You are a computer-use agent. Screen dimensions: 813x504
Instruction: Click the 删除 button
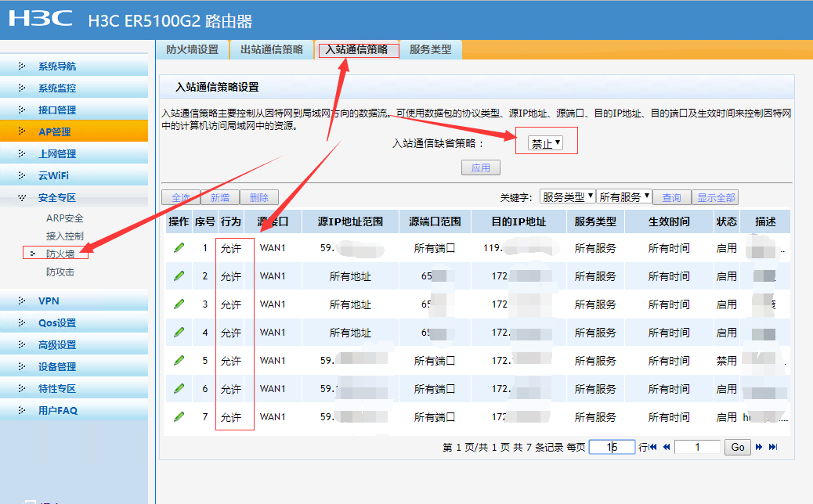click(x=259, y=197)
